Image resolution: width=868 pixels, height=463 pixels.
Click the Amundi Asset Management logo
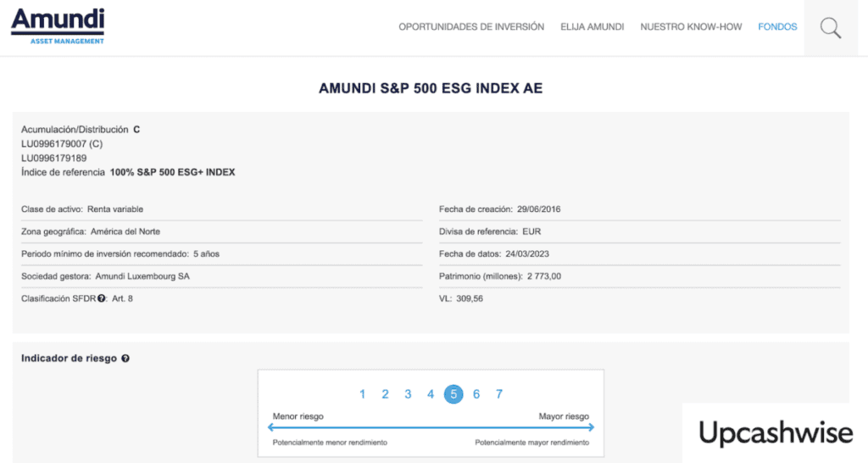coord(58,26)
